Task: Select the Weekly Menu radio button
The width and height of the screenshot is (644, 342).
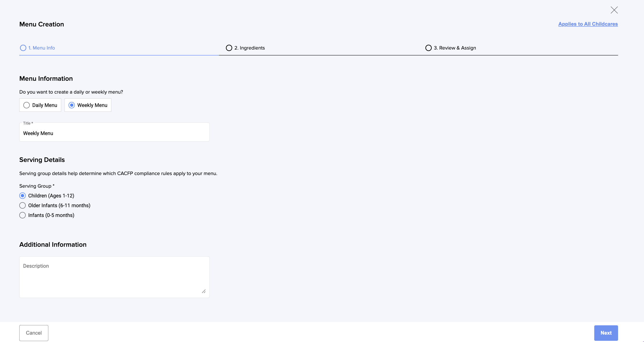Action: click(x=71, y=105)
